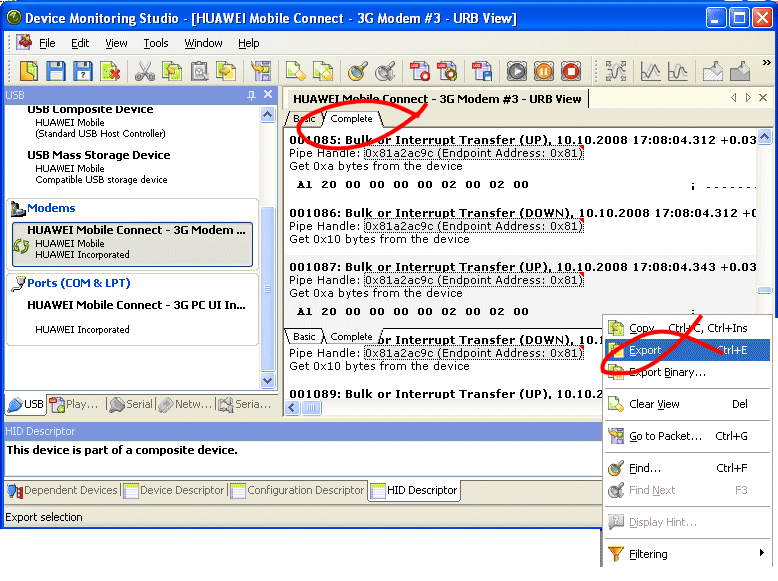778x581 pixels.
Task: Click the device tree configuration toolbar icon
Action: 261,71
